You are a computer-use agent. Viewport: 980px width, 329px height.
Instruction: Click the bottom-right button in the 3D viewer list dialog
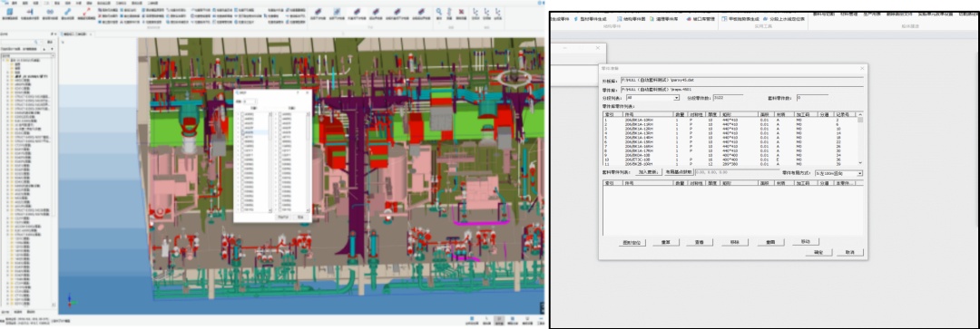tap(300, 218)
